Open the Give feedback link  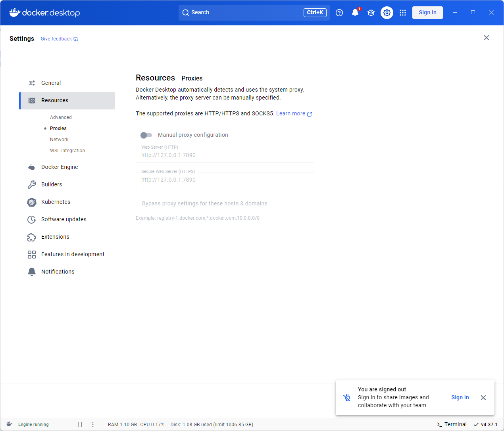(56, 39)
